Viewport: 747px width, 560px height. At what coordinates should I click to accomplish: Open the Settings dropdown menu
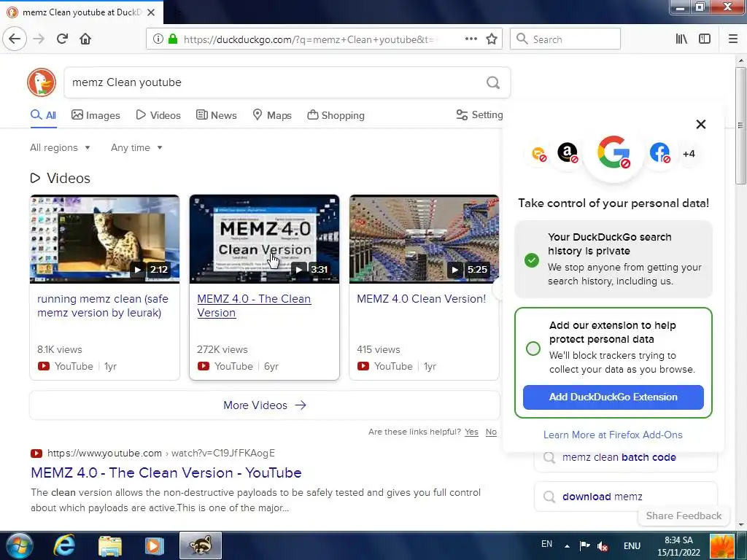pos(480,114)
